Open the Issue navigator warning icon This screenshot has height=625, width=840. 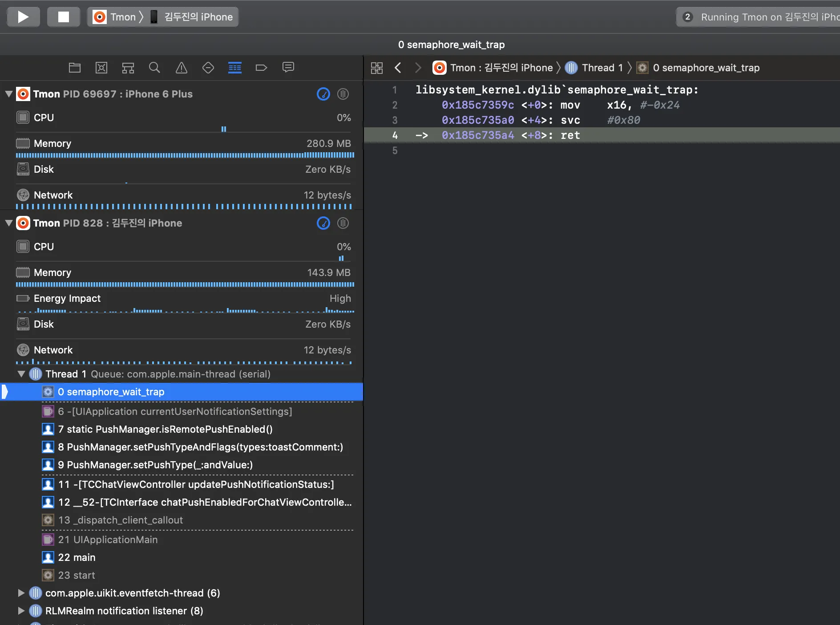(182, 68)
